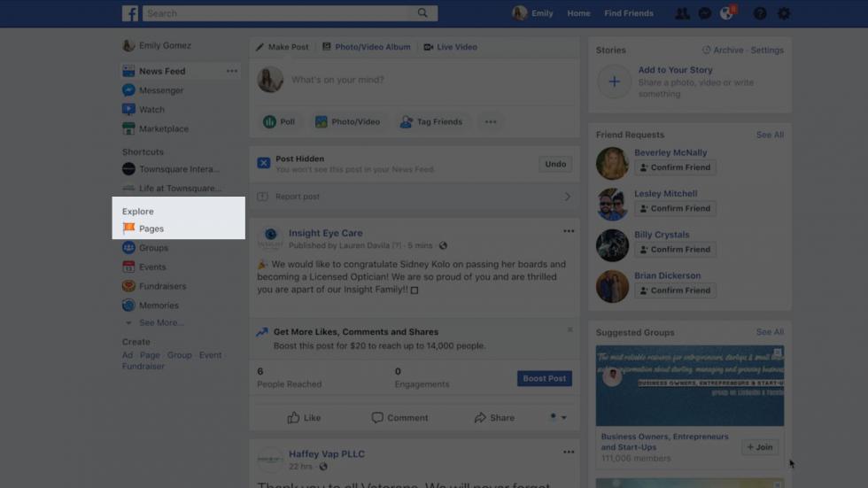Open Emily profile in top bar

click(x=532, y=13)
